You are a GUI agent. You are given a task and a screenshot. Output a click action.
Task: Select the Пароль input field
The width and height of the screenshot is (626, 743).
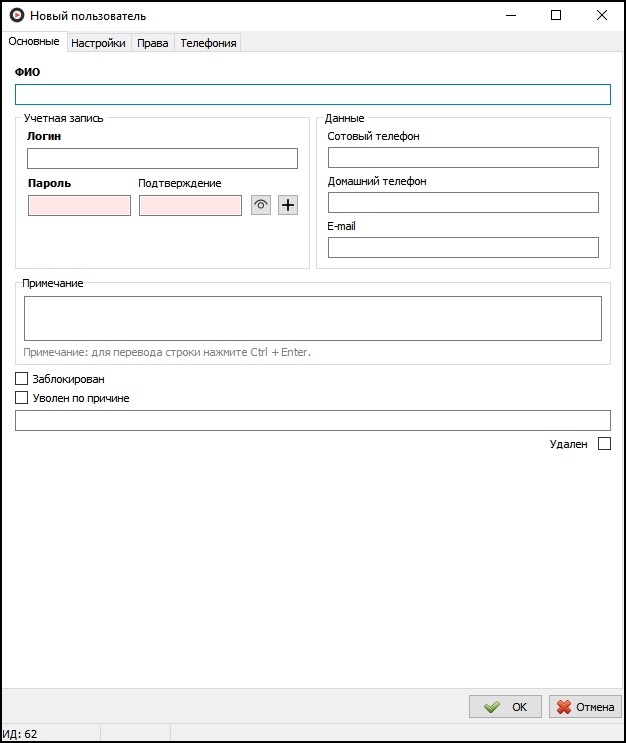[79, 205]
